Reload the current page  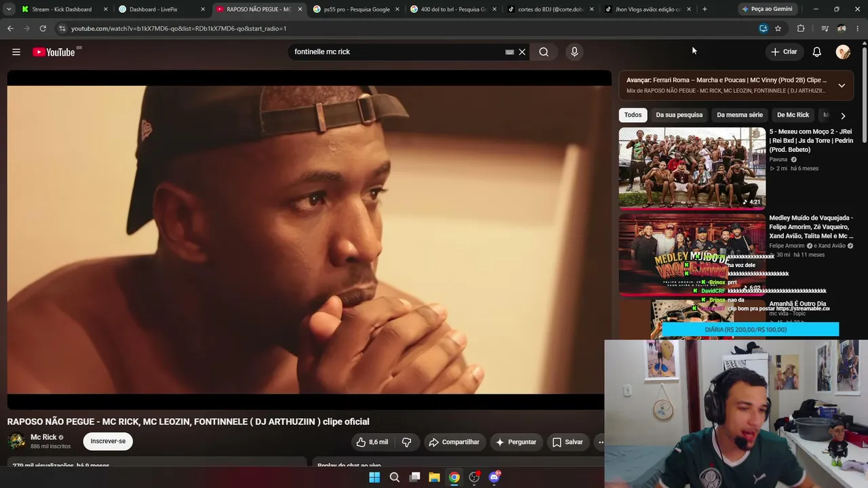click(x=43, y=28)
